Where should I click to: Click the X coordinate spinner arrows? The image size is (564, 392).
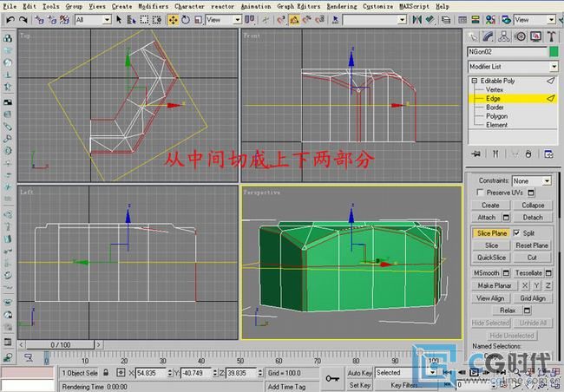170,373
